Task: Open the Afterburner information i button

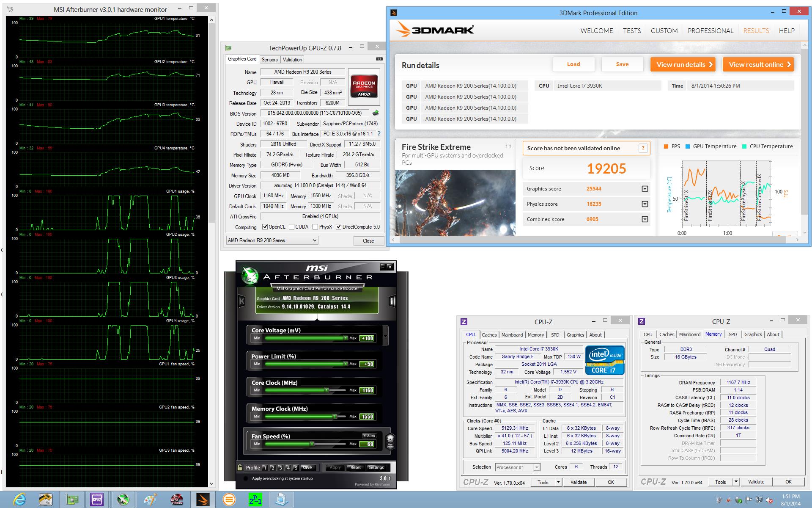Action: 392,301
